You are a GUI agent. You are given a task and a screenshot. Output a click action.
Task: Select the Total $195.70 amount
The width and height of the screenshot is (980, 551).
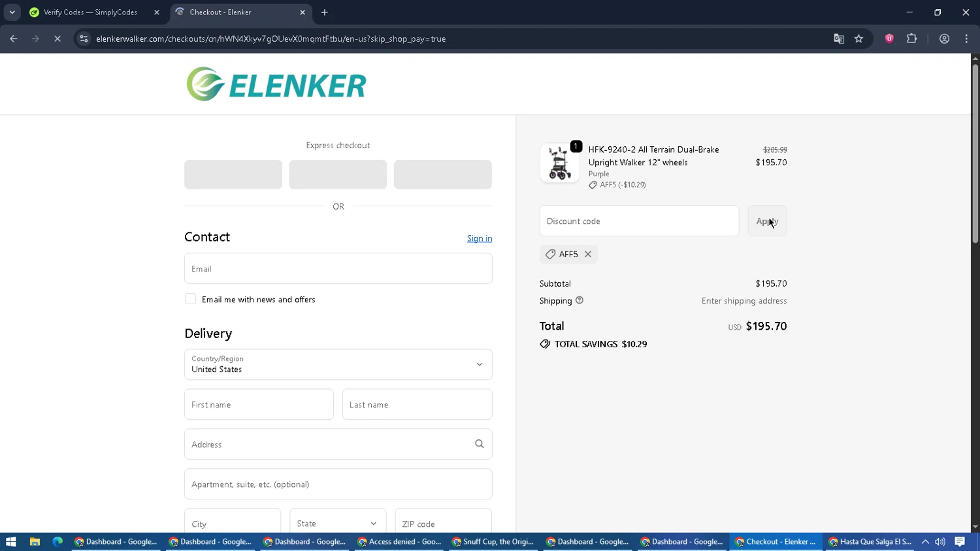[766, 326]
